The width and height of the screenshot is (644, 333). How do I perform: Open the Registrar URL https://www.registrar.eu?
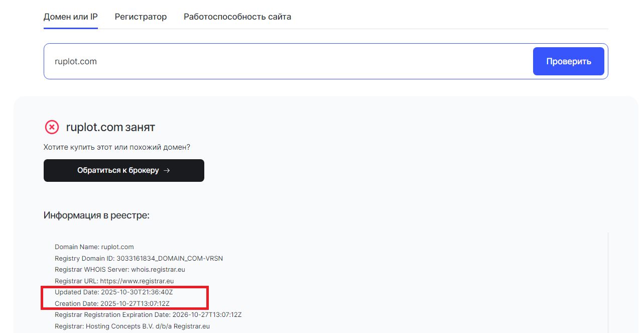(x=137, y=281)
